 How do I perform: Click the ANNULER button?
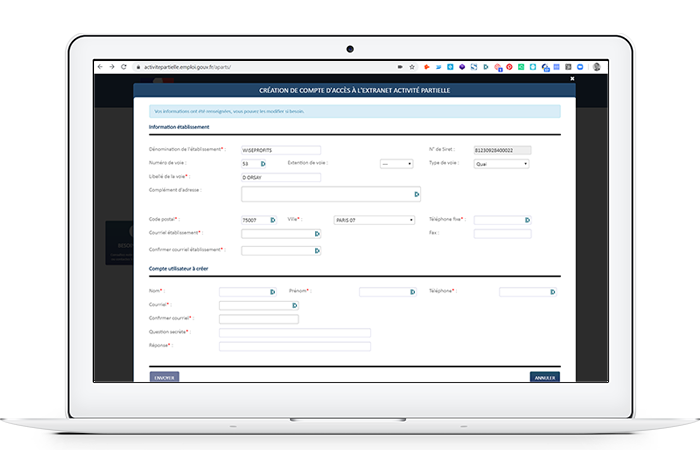(x=545, y=378)
